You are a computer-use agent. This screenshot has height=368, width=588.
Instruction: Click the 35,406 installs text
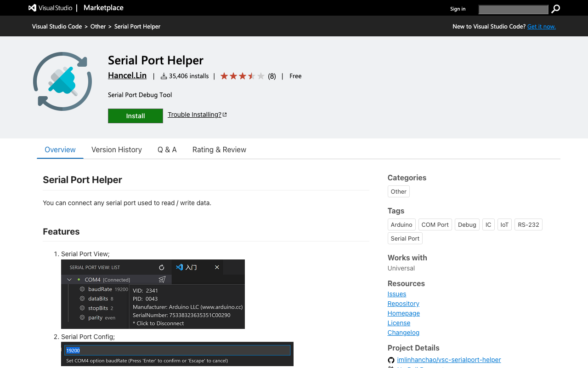click(x=189, y=76)
